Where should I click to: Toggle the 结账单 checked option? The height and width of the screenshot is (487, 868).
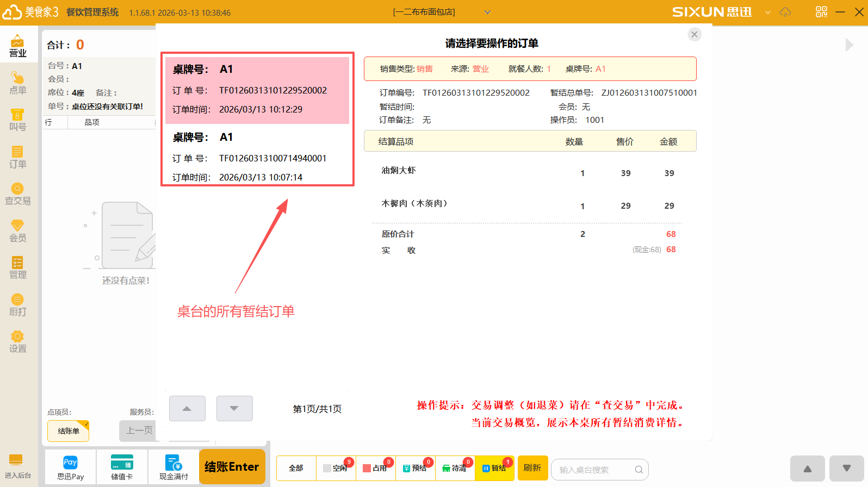[x=69, y=431]
